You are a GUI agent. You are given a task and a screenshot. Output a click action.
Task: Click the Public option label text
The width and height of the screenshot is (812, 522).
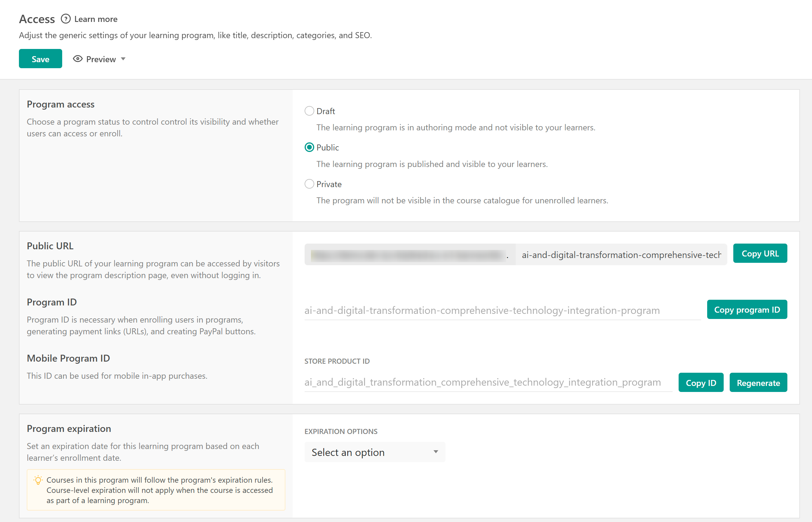[327, 148]
